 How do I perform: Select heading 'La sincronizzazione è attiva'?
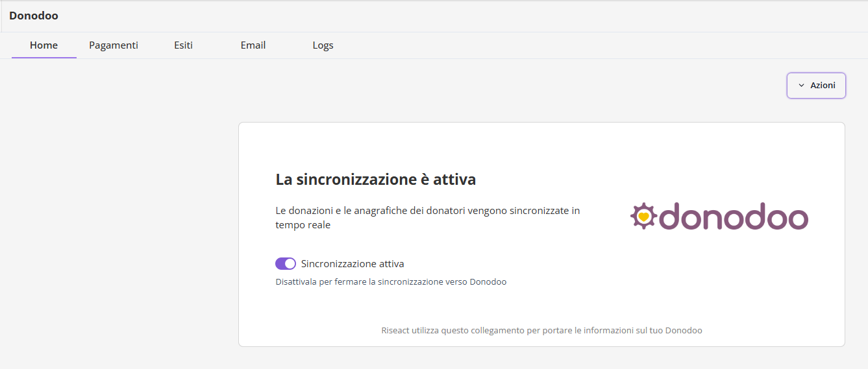[x=376, y=180]
